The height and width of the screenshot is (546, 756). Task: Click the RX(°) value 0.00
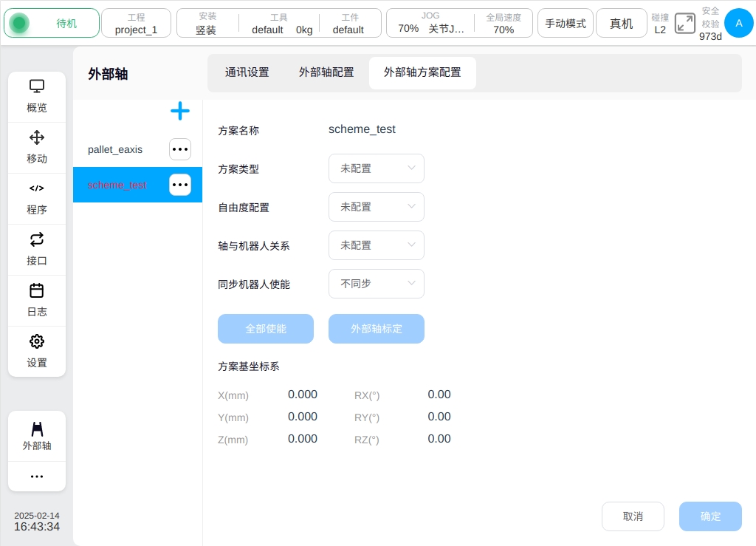(x=439, y=395)
